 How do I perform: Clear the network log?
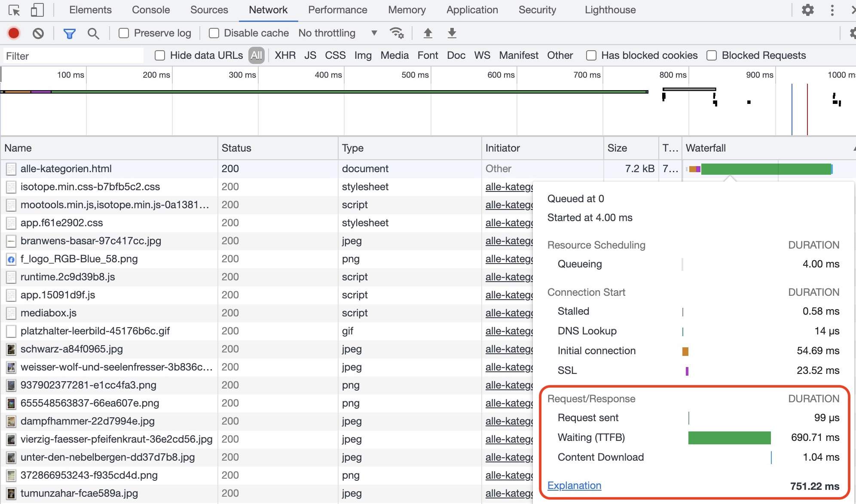pyautogui.click(x=38, y=33)
